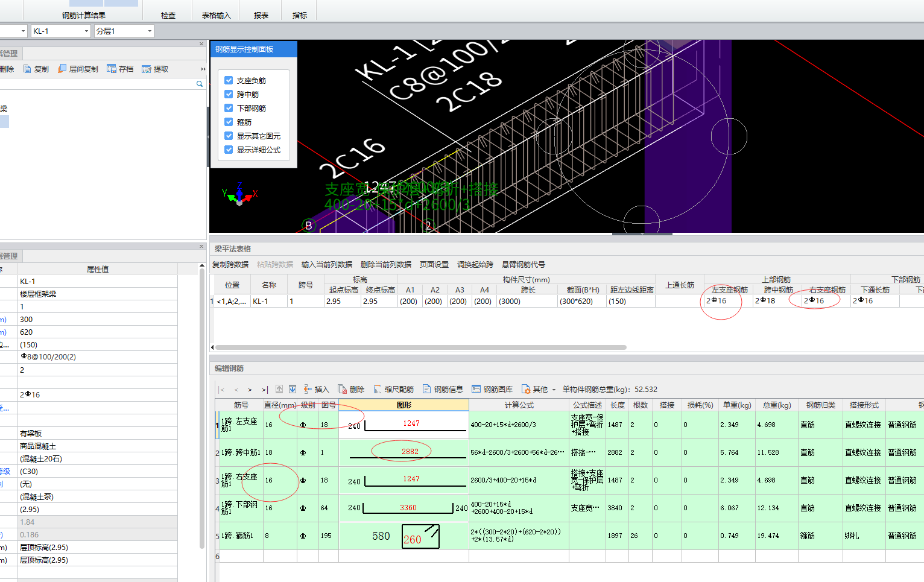The height and width of the screenshot is (582, 924).
Task: Click 输入当前列数据 (input column data) button
Action: coord(327,264)
